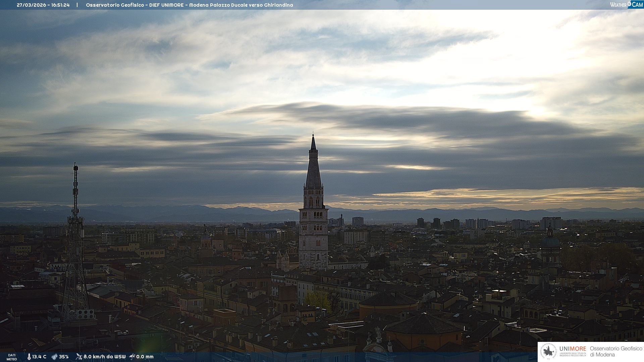Click the WeatherCam logo
Viewport: 644px width, 362px height.
(626, 5)
